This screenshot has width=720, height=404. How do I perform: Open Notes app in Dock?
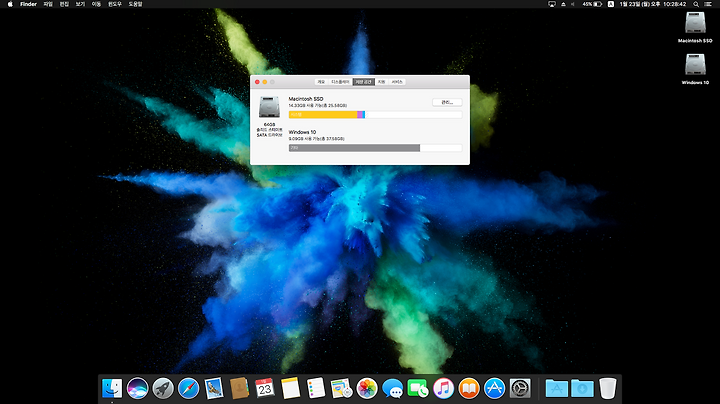(290, 388)
